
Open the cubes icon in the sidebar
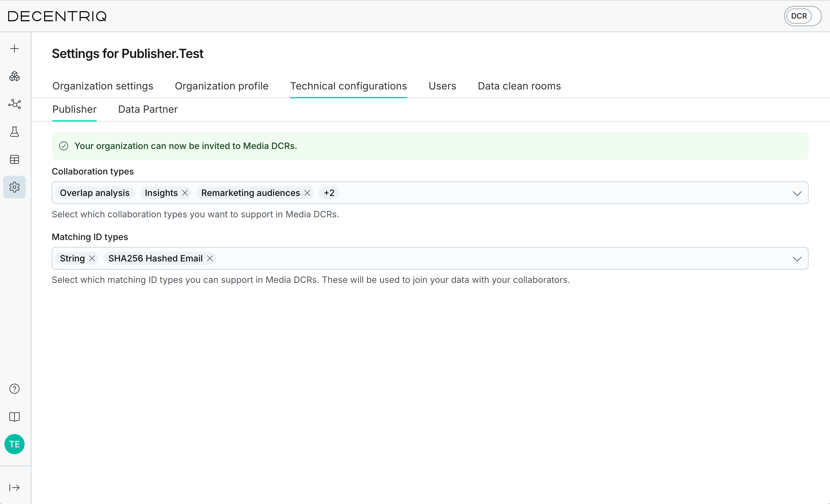(14, 77)
